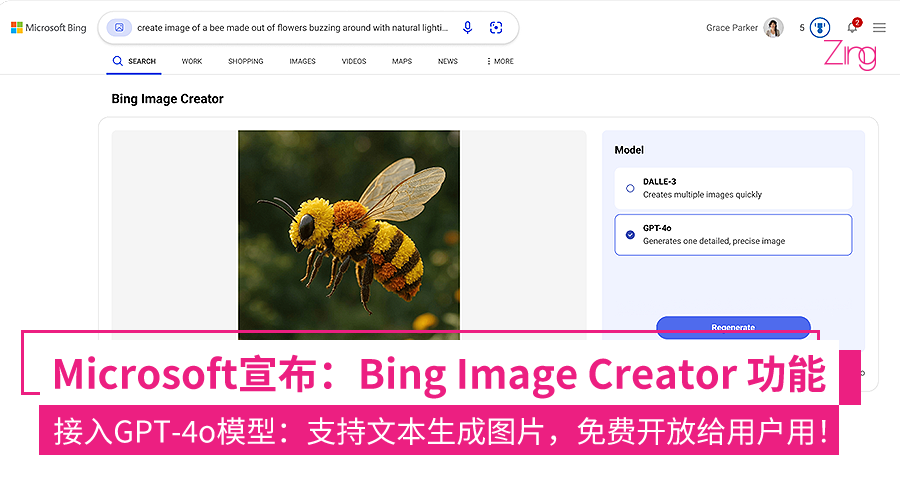Switch to the News tab
This screenshot has height=500, width=900.
click(448, 61)
